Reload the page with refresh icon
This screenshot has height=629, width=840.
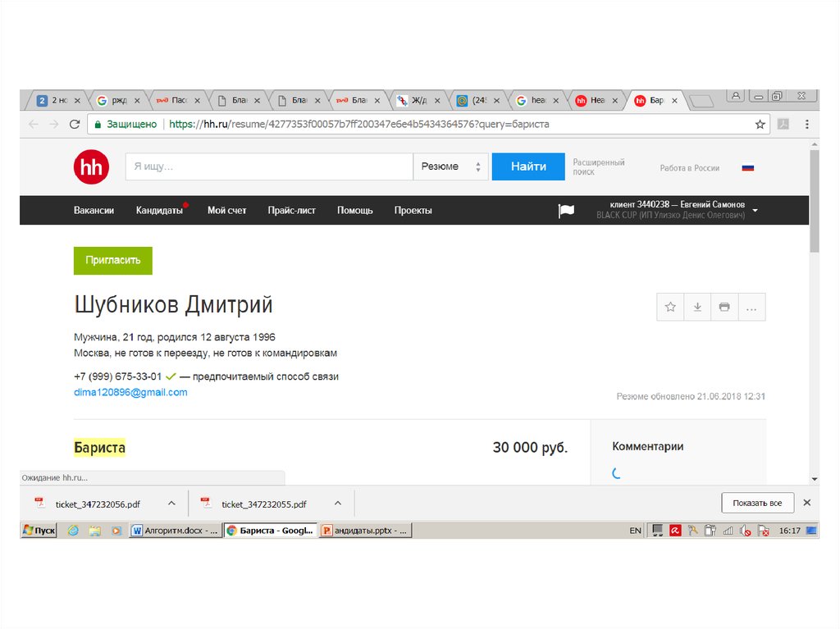75,125
